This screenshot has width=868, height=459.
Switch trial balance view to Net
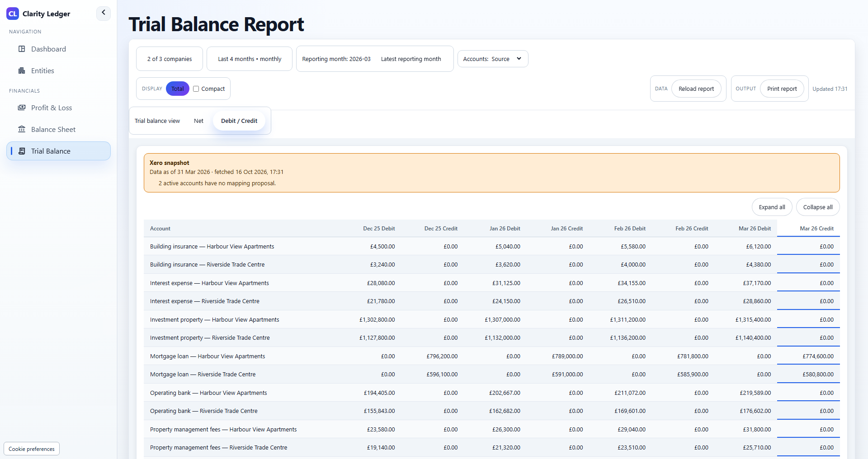point(198,121)
